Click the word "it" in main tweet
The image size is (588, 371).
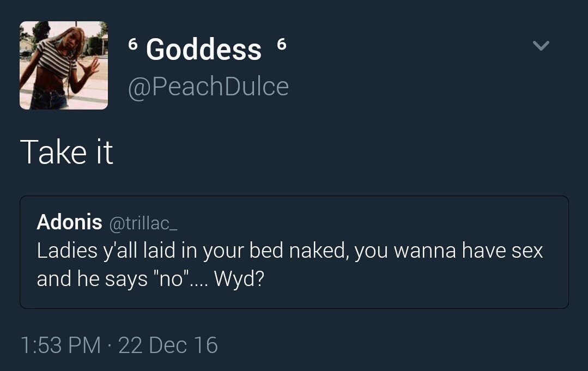104,152
